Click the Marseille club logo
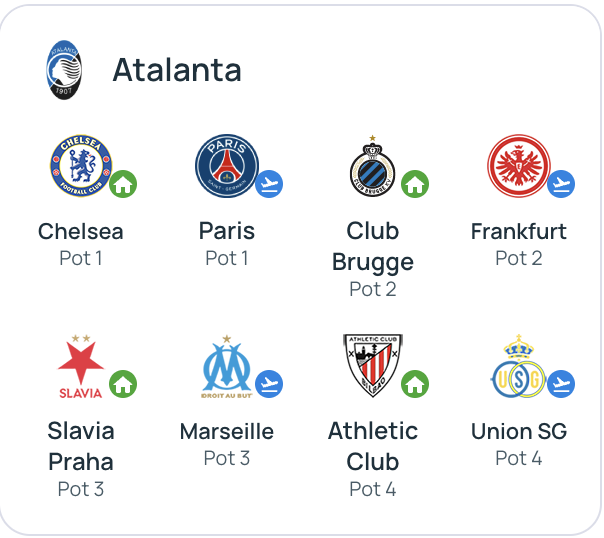 227,367
